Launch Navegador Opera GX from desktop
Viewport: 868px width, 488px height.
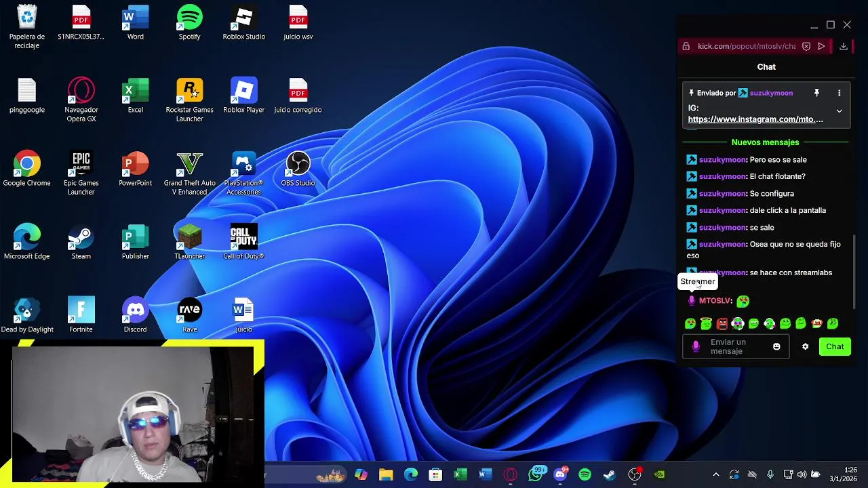click(81, 100)
